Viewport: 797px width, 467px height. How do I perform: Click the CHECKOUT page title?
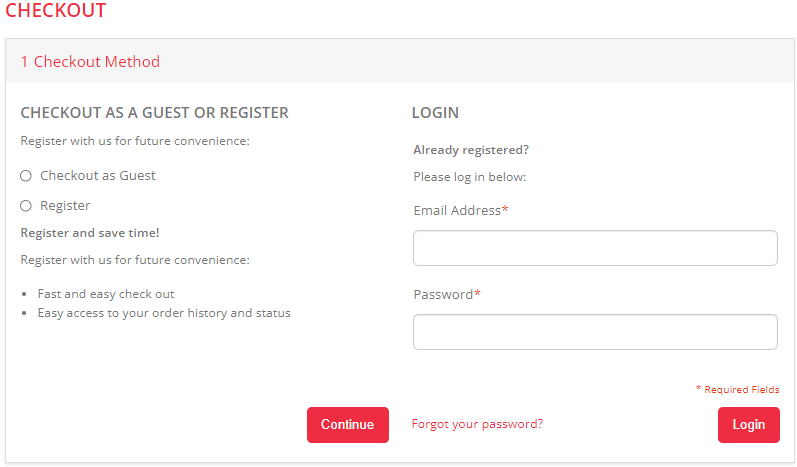56,12
